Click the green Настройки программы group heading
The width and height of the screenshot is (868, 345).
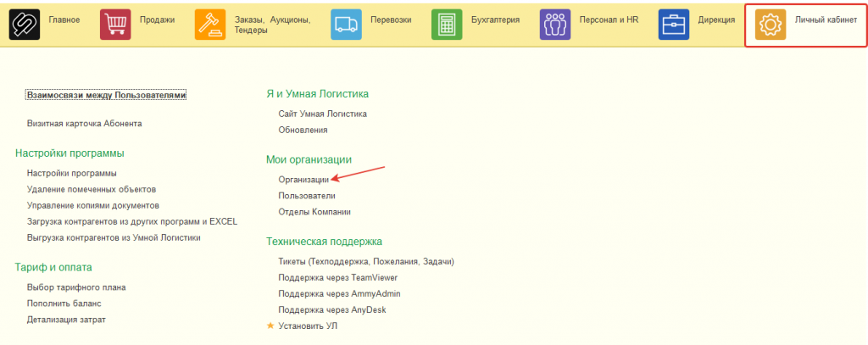click(x=70, y=153)
